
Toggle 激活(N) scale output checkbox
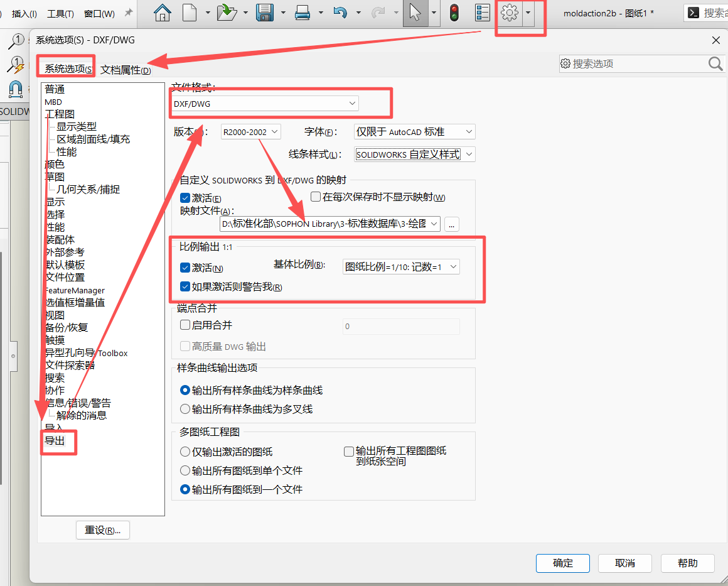pos(185,268)
